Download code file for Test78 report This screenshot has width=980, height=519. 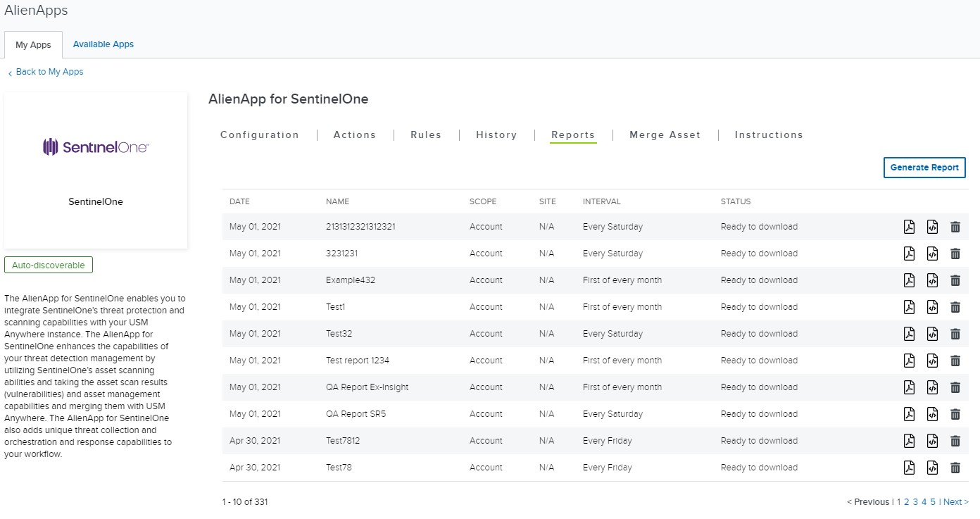point(932,468)
